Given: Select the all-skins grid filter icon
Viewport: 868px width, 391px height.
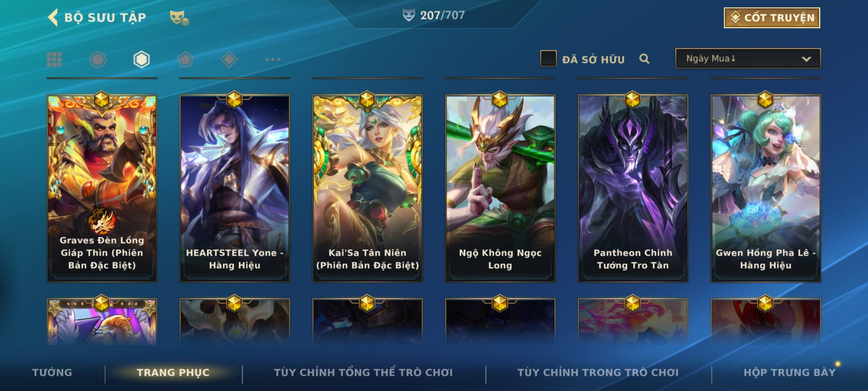Looking at the screenshot, I should click(x=54, y=59).
